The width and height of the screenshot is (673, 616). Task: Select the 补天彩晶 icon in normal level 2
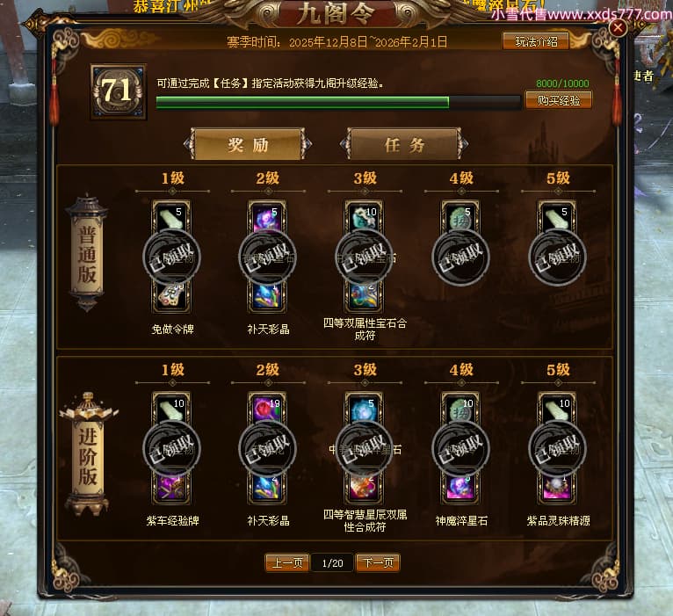[267, 297]
